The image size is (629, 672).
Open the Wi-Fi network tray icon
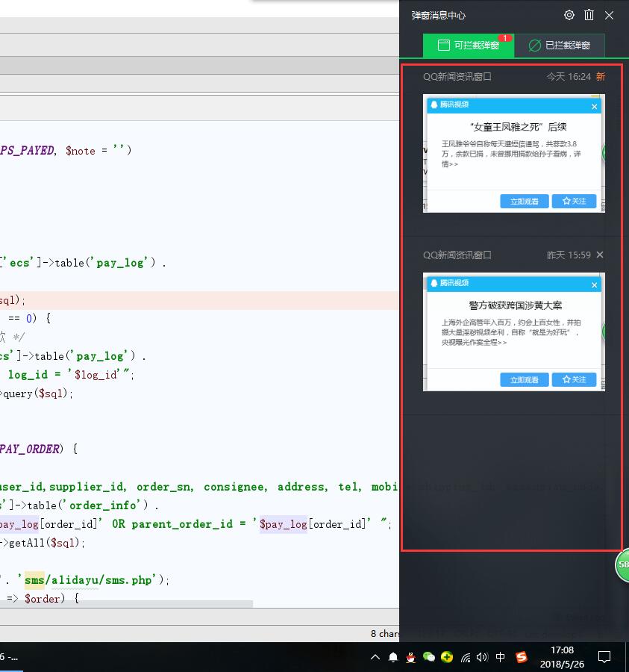(x=465, y=657)
